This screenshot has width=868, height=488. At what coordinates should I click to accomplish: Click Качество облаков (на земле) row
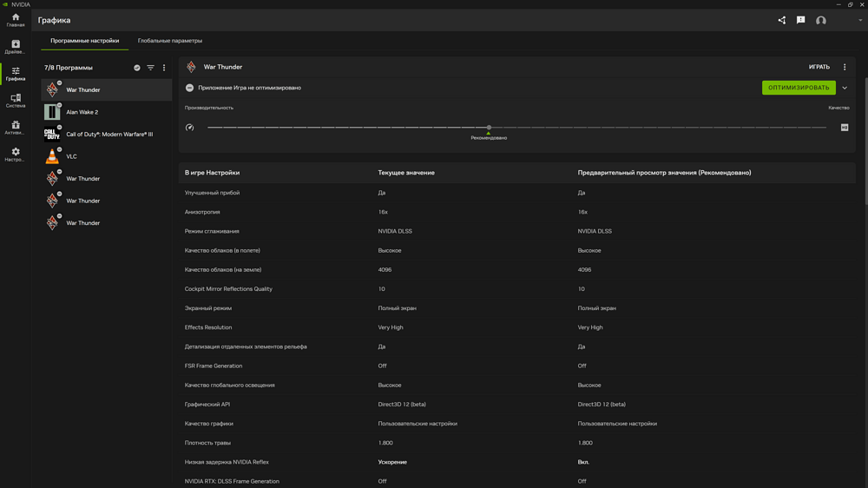coord(517,270)
